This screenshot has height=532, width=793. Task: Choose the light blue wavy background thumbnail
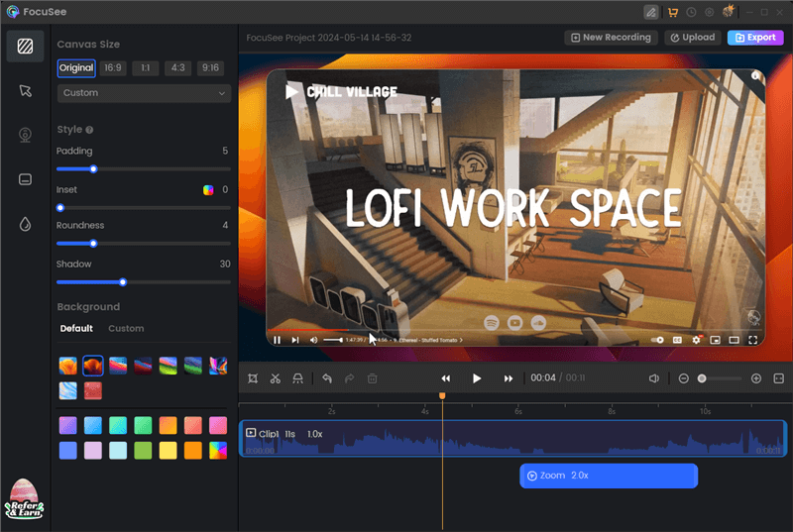pos(67,390)
